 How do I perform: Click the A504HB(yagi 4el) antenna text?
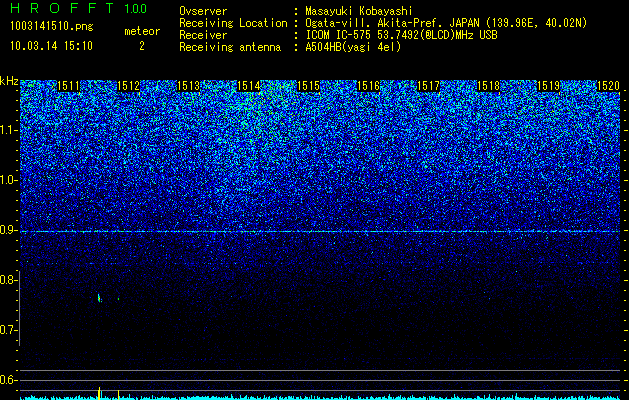pyautogui.click(x=353, y=47)
